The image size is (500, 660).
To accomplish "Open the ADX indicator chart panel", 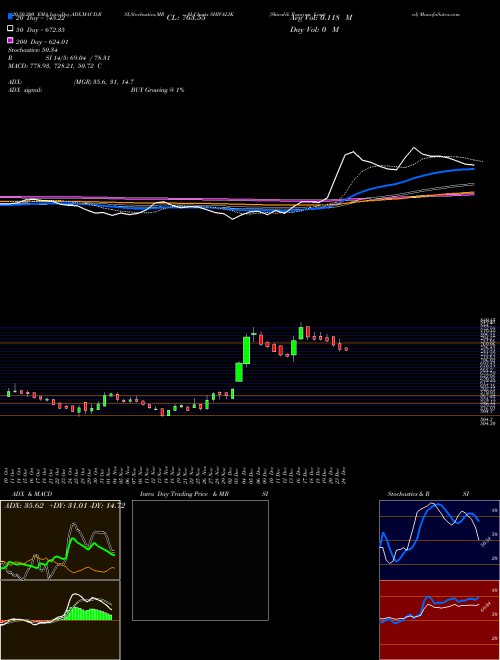I will 60,540.
